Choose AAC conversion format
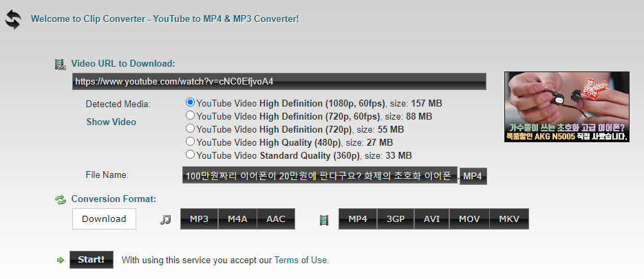The image size is (644, 279). 276,219
